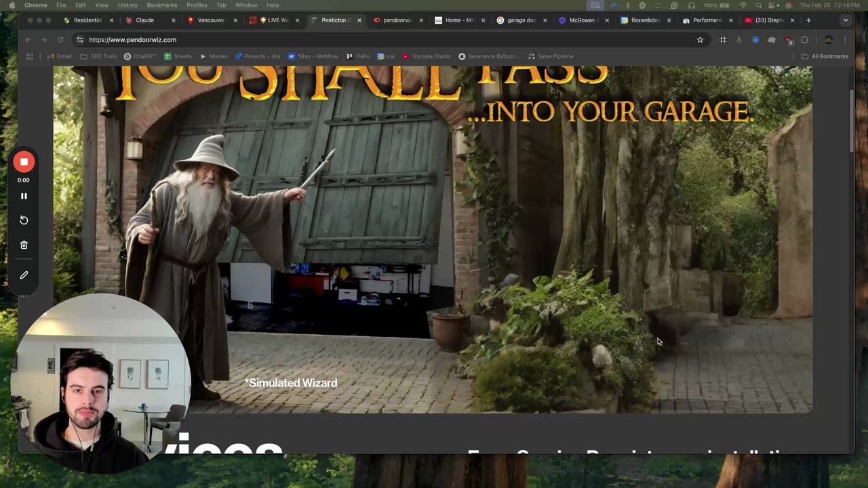
Task: Stop the screen recording with the red button
Action: (x=24, y=162)
